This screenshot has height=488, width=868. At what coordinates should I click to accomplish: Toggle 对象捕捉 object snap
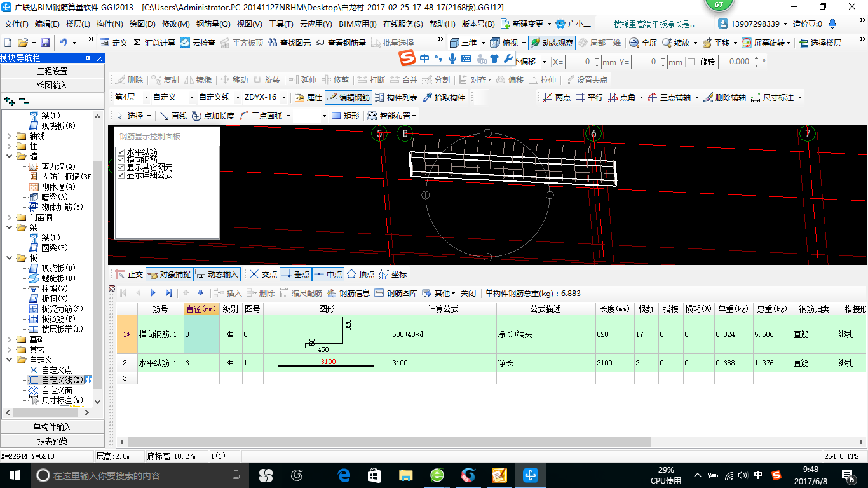point(169,274)
